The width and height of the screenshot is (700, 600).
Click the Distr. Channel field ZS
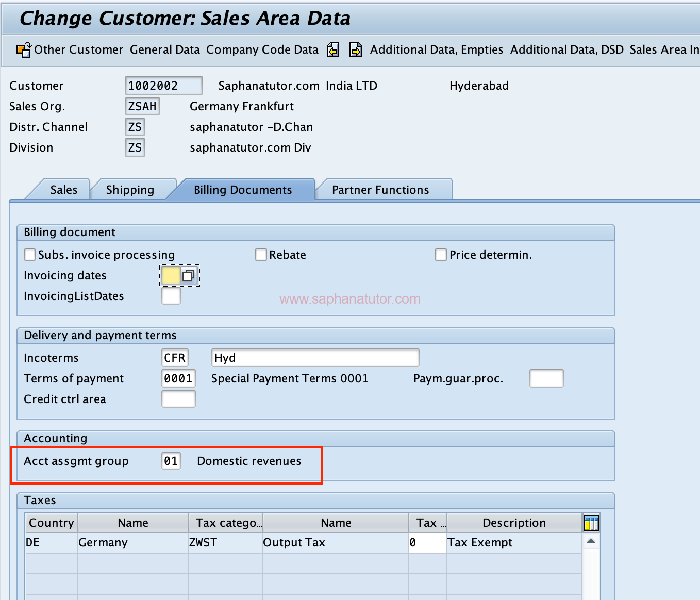[135, 127]
